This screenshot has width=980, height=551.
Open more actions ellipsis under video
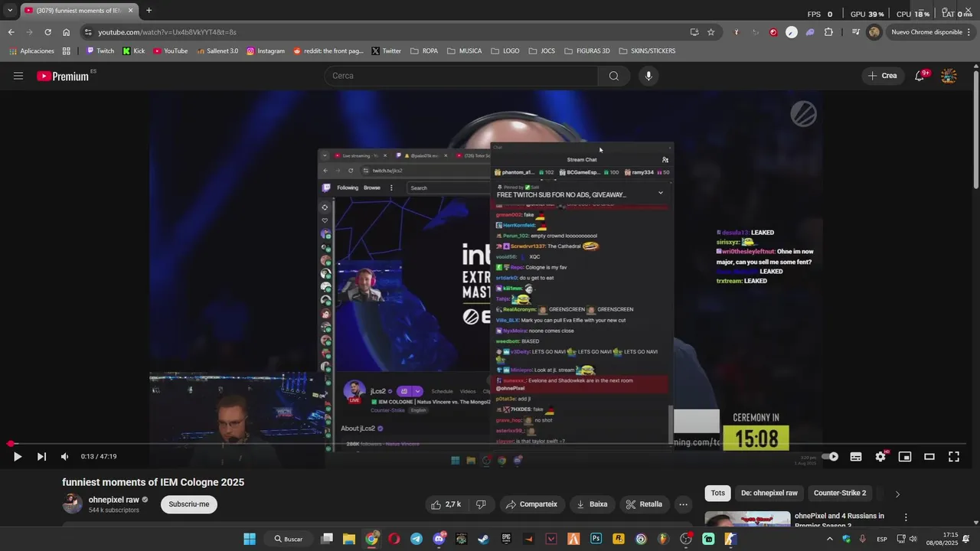coord(683,504)
